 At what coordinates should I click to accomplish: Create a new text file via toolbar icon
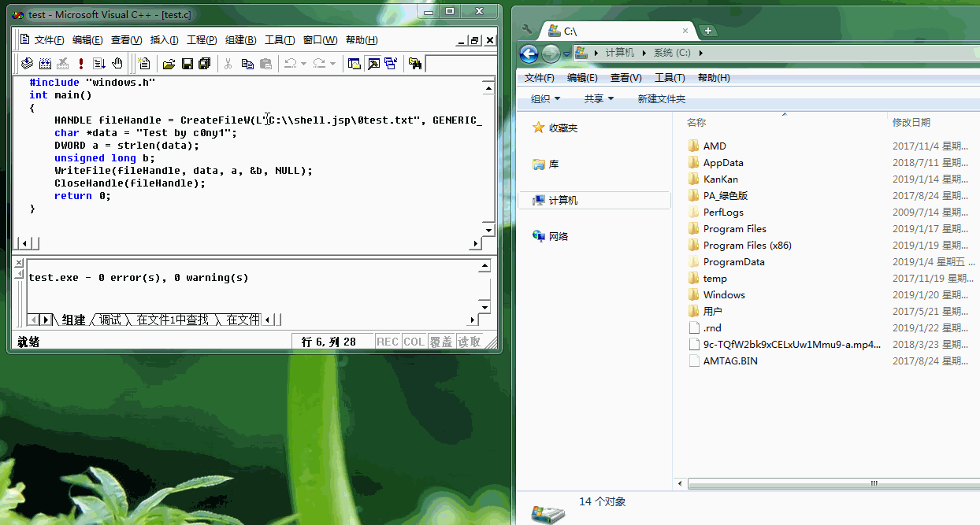click(x=144, y=64)
